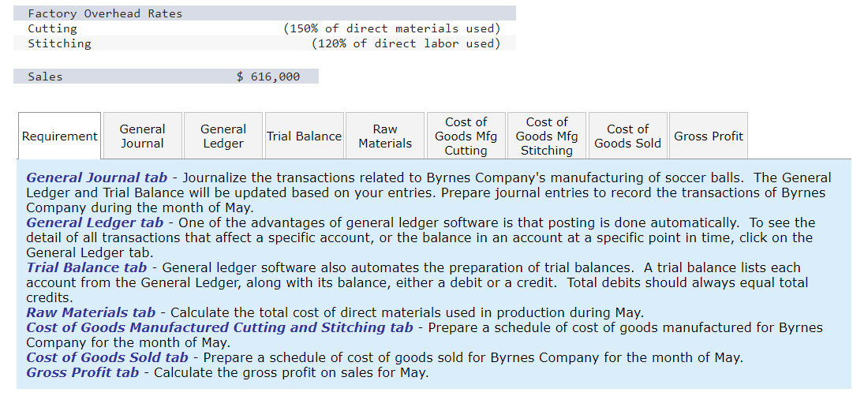This screenshot has height=396, width=868.
Task: Open Cost of Goods Mfg Cutting tab
Action: click(x=466, y=136)
